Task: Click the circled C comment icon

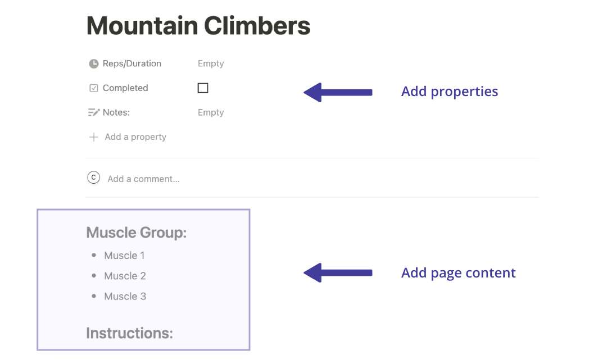Action: click(93, 178)
